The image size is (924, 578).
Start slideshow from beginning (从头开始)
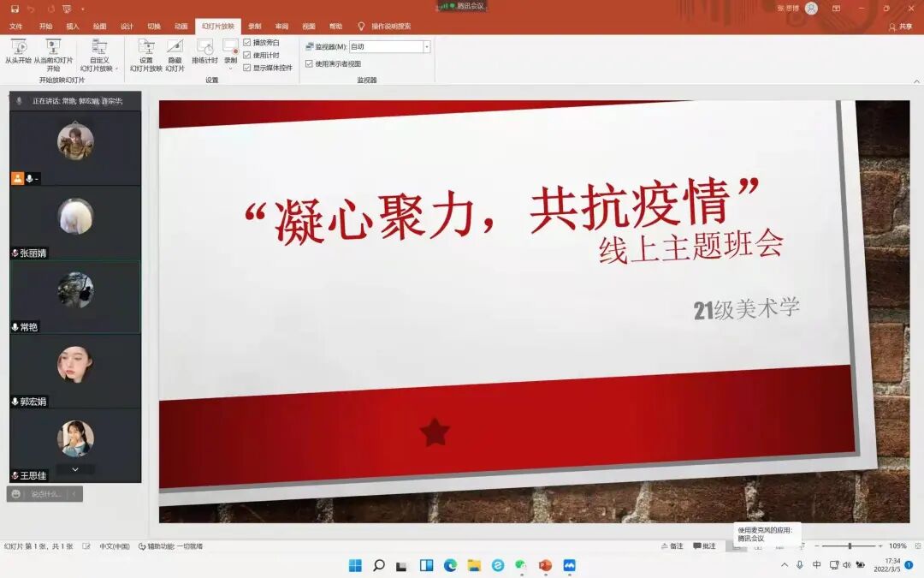pyautogui.click(x=18, y=53)
